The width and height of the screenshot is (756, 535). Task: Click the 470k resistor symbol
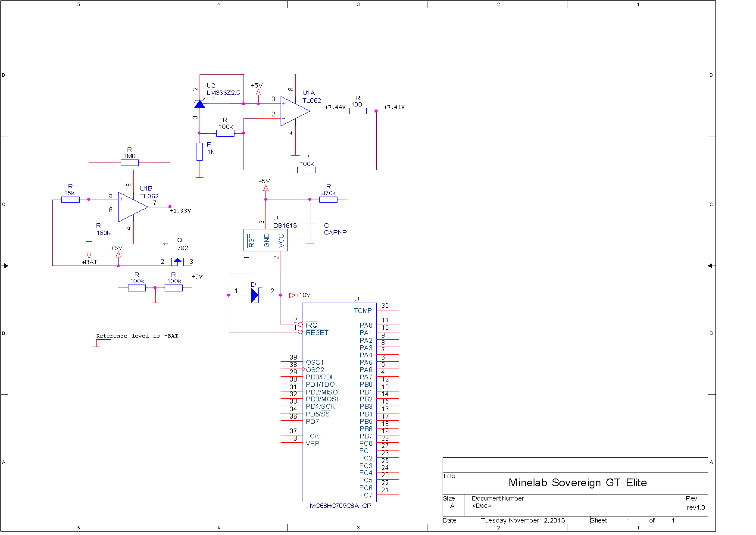[328, 200]
